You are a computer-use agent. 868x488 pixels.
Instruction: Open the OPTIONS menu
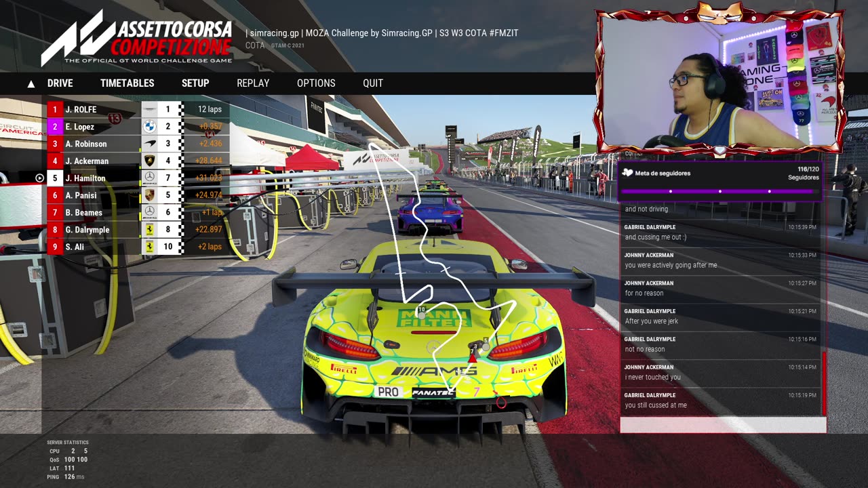click(316, 83)
